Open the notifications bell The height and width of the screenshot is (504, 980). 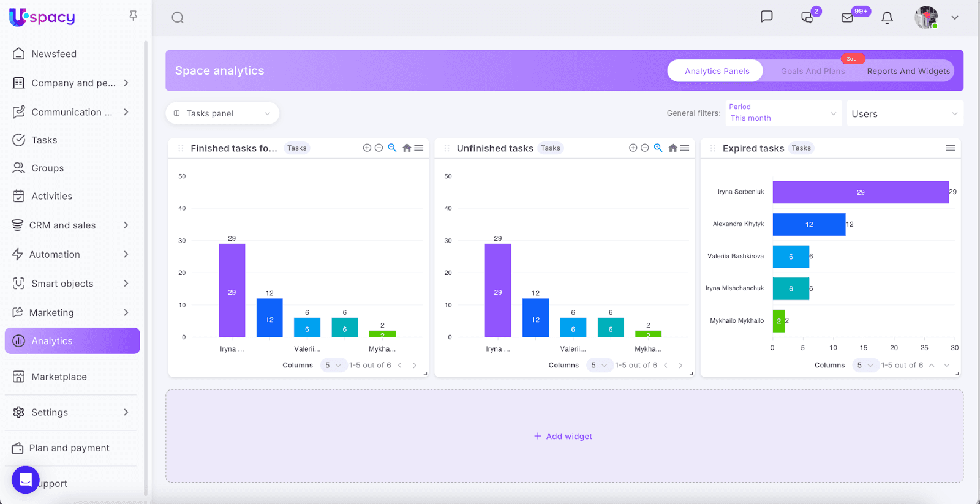[887, 18]
